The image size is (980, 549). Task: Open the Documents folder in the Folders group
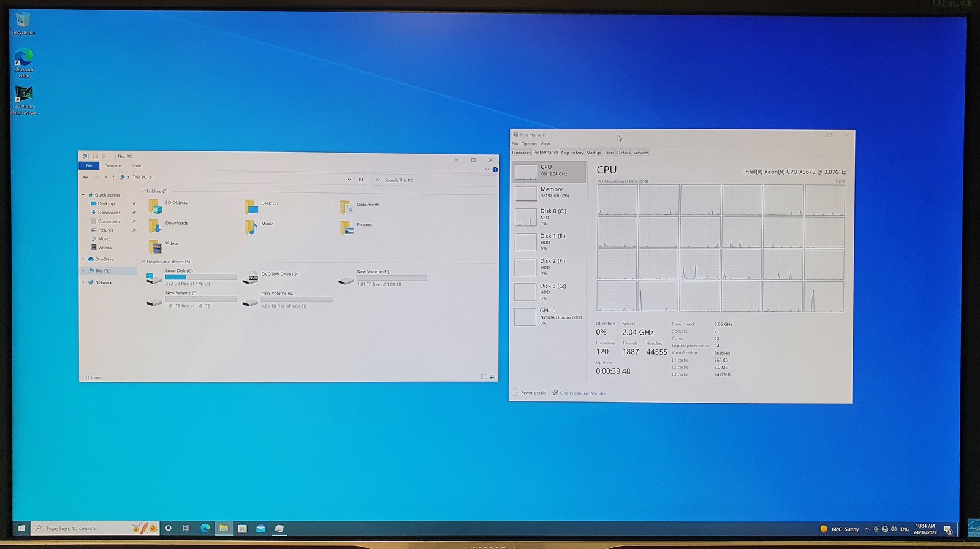[360, 207]
